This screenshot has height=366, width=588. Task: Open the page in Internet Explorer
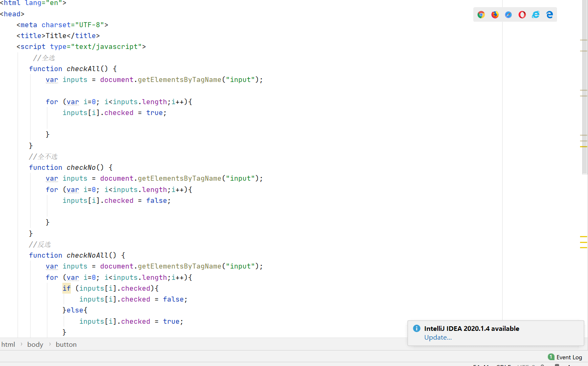tap(536, 15)
